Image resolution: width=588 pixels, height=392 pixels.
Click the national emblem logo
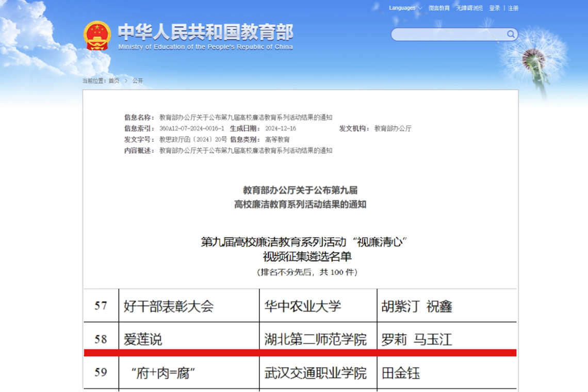coord(97,35)
